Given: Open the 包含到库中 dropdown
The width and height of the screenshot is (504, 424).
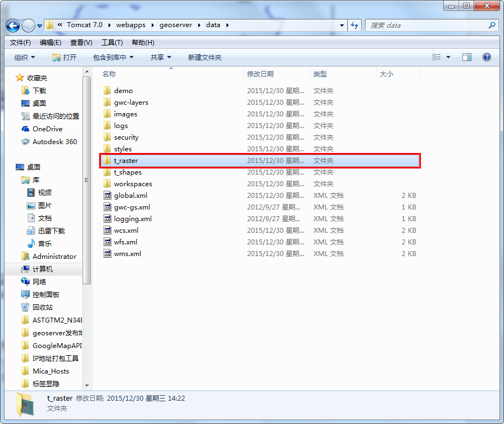Looking at the screenshot, I should (x=113, y=57).
